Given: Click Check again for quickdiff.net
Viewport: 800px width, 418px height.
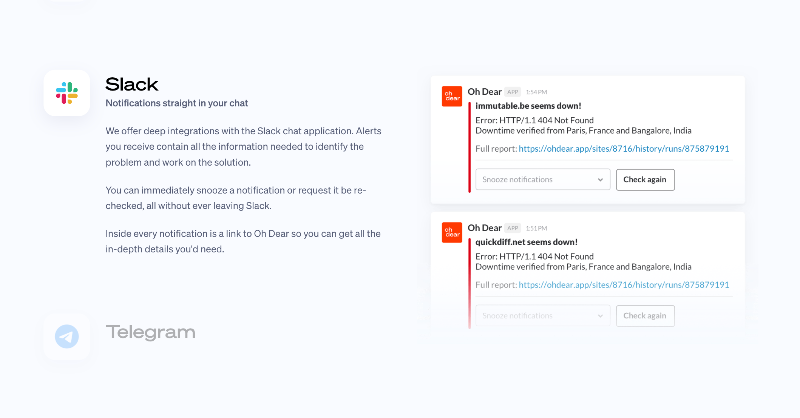Looking at the screenshot, I should [x=645, y=316].
